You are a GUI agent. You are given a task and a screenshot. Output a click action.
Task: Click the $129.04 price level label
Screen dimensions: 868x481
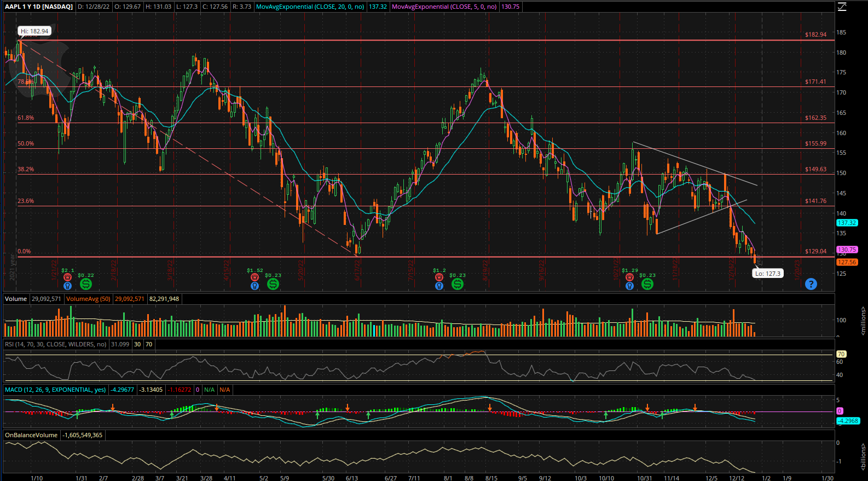click(x=815, y=251)
